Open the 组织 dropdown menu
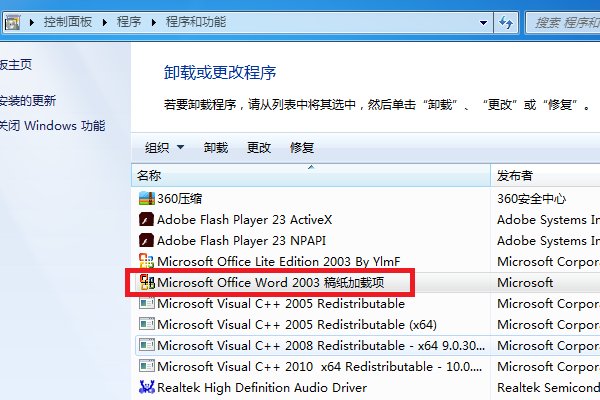600x400 pixels. click(164, 147)
